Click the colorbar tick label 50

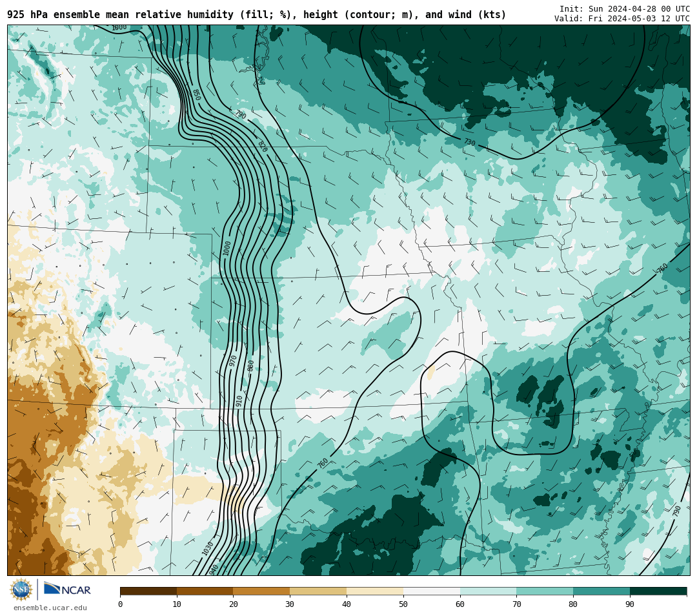403,604
